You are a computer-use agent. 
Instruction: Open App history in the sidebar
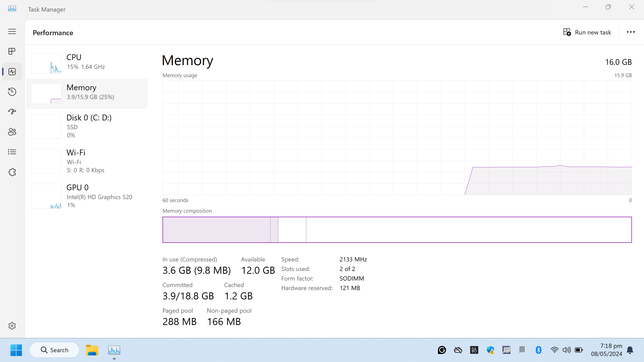click(12, 92)
